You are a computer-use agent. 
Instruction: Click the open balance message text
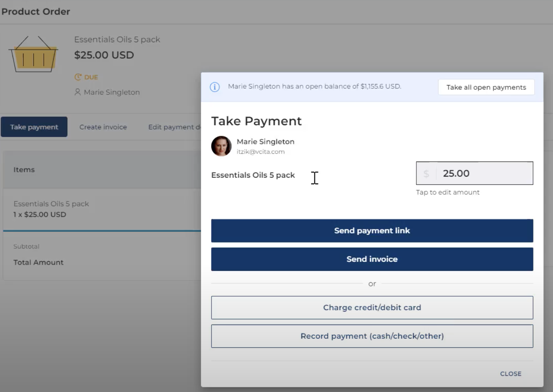click(314, 87)
